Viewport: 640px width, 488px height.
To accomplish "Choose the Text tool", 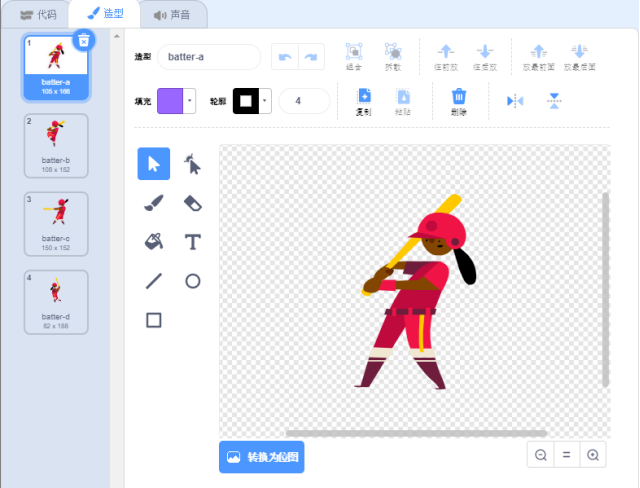I will tap(193, 242).
